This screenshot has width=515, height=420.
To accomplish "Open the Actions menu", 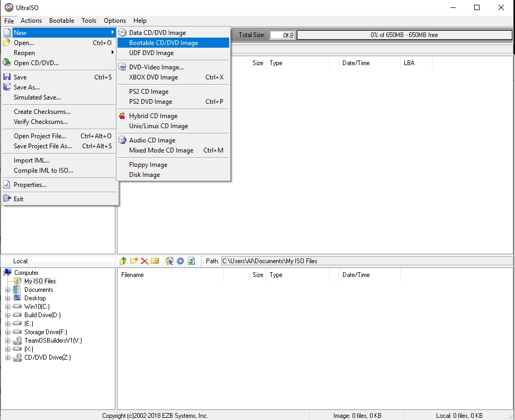I will click(x=31, y=20).
